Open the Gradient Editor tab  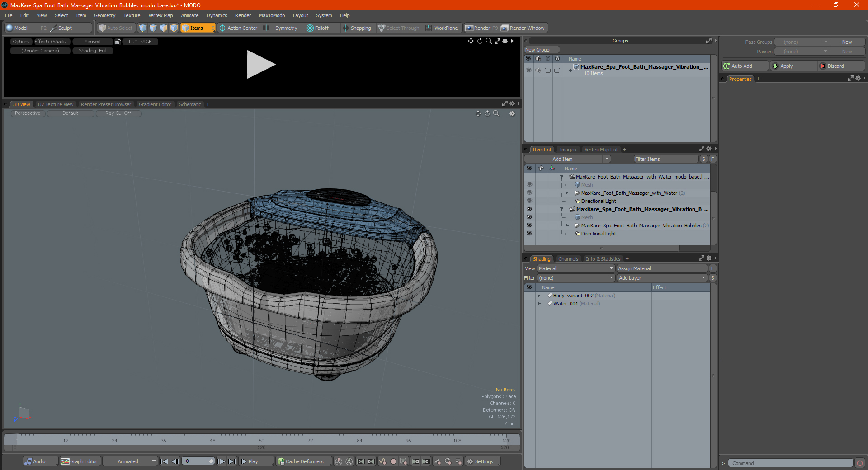155,104
